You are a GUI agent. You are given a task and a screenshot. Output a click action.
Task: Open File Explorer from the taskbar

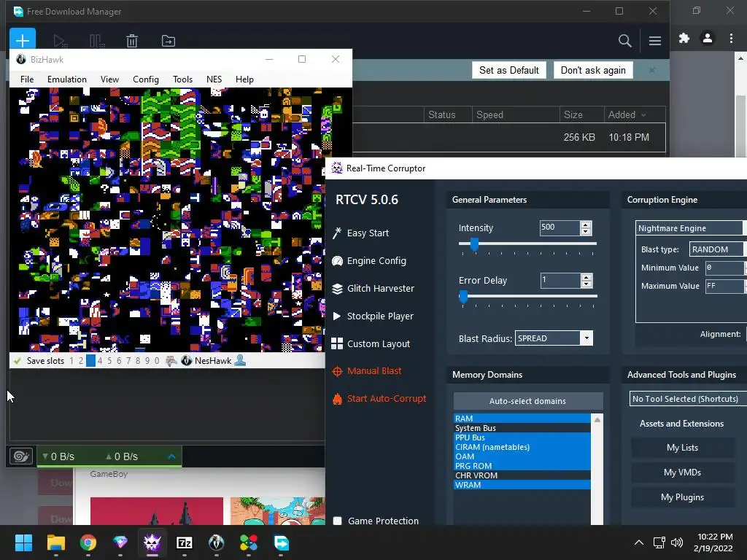[55, 542]
